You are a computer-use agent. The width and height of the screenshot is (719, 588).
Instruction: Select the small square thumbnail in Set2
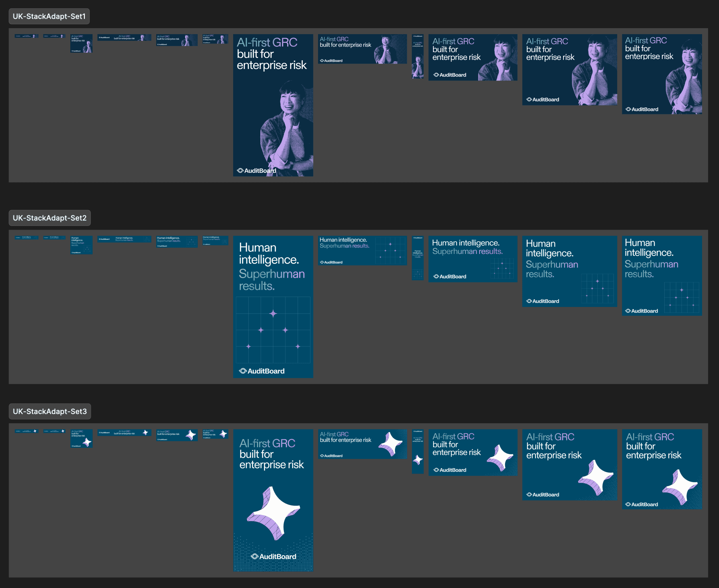(81, 245)
